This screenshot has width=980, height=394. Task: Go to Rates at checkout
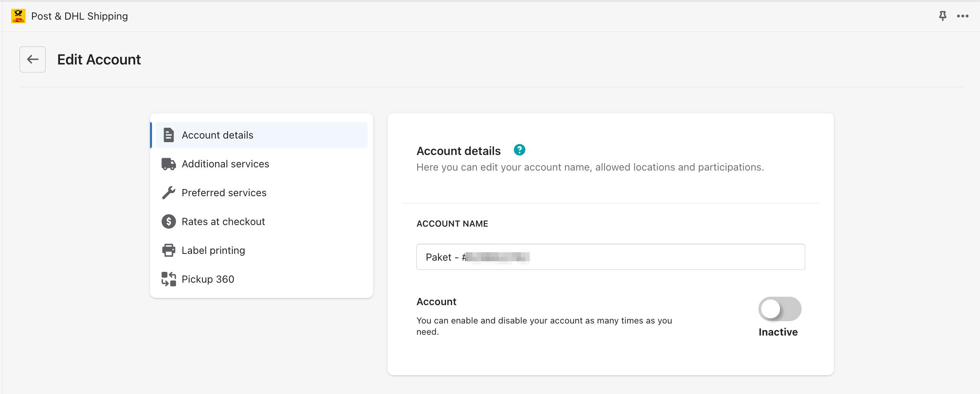[x=262, y=221]
